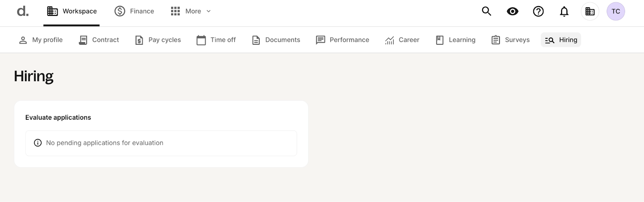Open the search magnifier icon
Viewport: 644px width, 202px height.
pos(487,11)
